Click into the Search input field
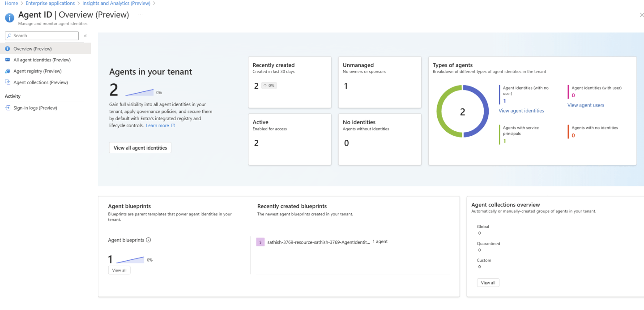644x310 pixels. point(45,35)
